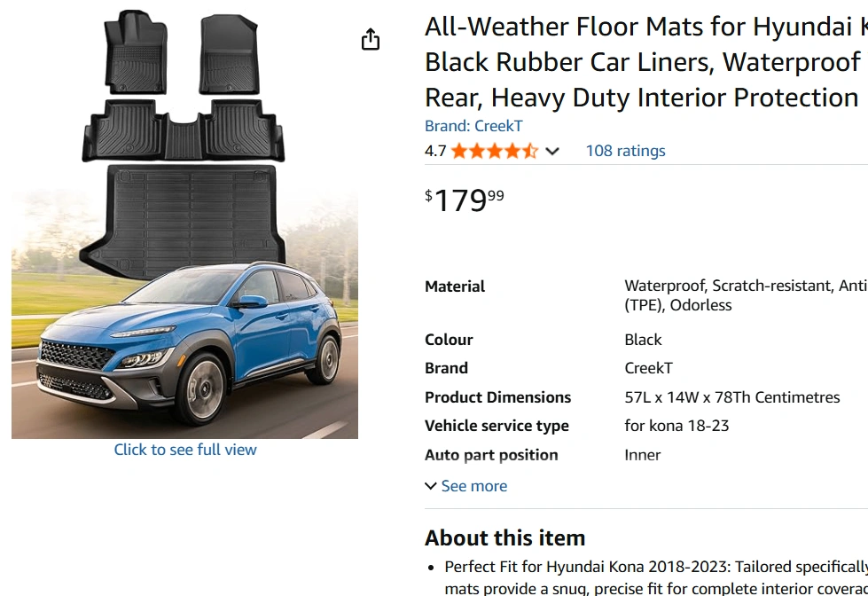Click the 'About this item' heading
The image size is (868, 596).
point(504,537)
